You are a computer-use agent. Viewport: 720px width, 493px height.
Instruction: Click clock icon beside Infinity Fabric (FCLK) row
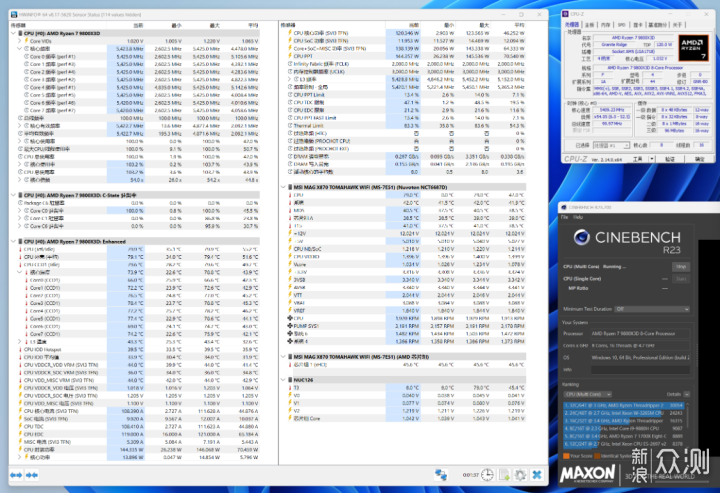(290, 64)
